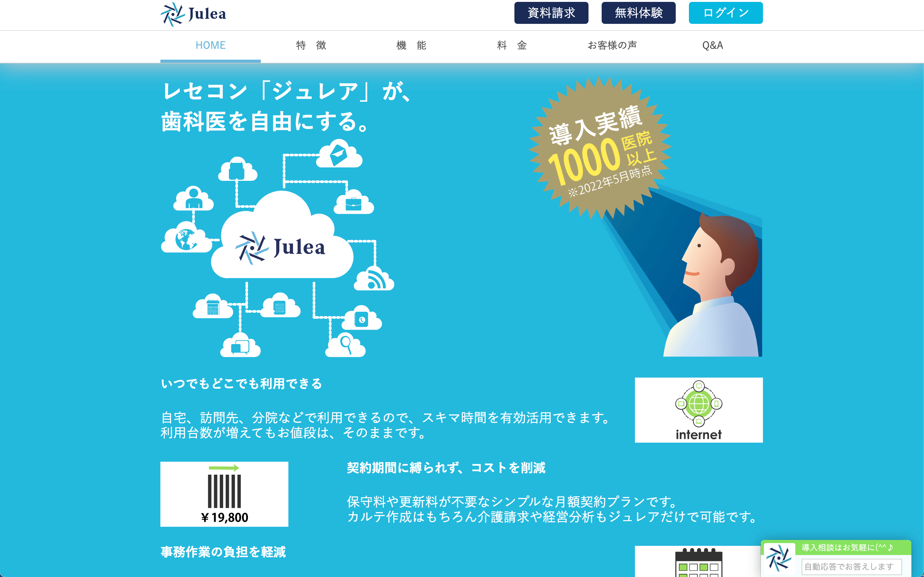Click the 無料体験 button
924x577 pixels.
pyautogui.click(x=638, y=13)
